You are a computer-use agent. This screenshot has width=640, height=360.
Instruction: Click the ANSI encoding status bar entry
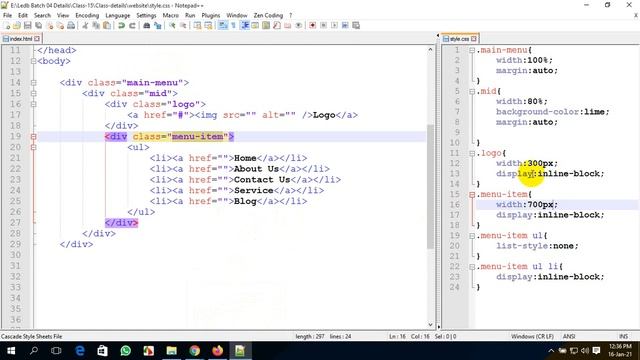569,336
